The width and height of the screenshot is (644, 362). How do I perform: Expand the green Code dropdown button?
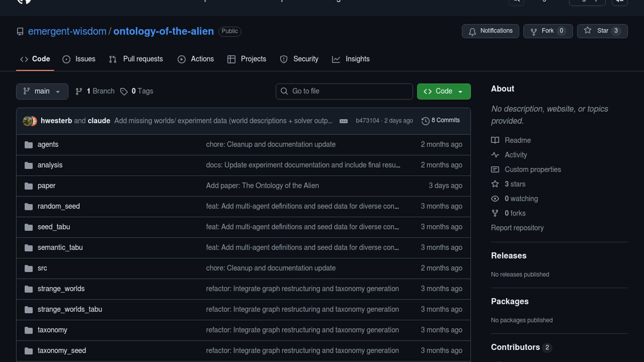pos(443,91)
